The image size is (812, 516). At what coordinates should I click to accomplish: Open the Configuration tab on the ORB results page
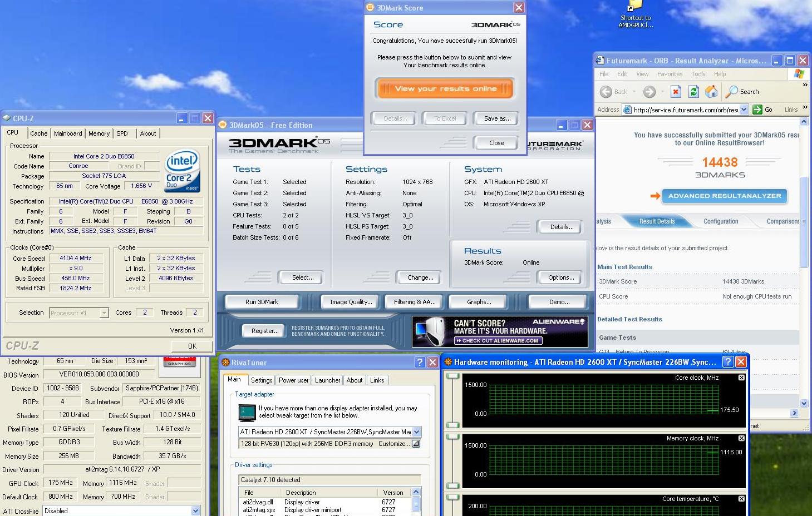(x=721, y=221)
